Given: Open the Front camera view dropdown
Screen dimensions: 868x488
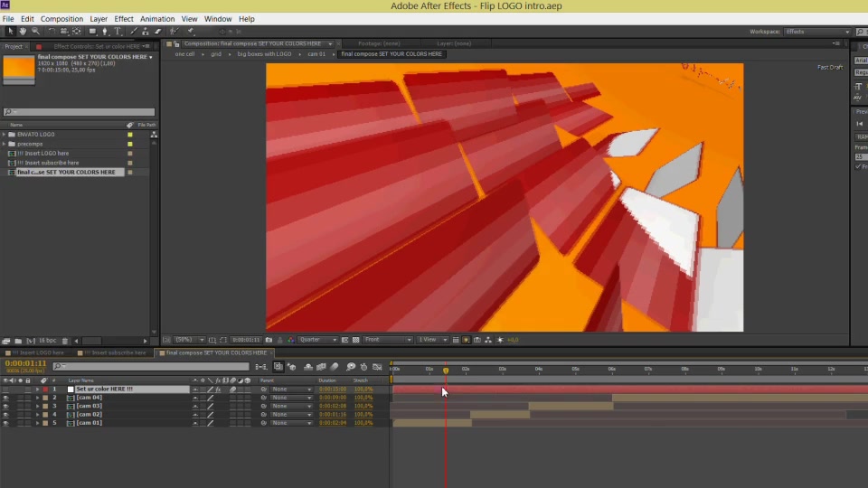Looking at the screenshot, I should click(388, 340).
